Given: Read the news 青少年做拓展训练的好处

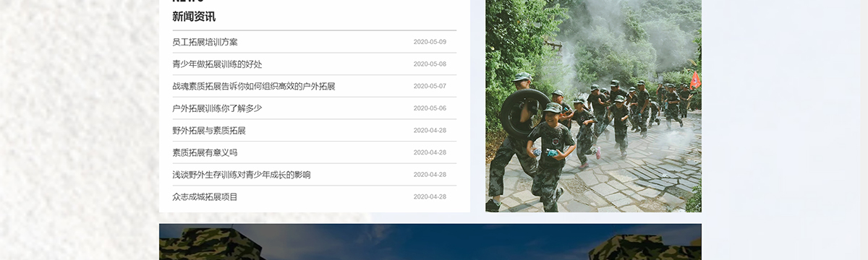Looking at the screenshot, I should coord(217,64).
